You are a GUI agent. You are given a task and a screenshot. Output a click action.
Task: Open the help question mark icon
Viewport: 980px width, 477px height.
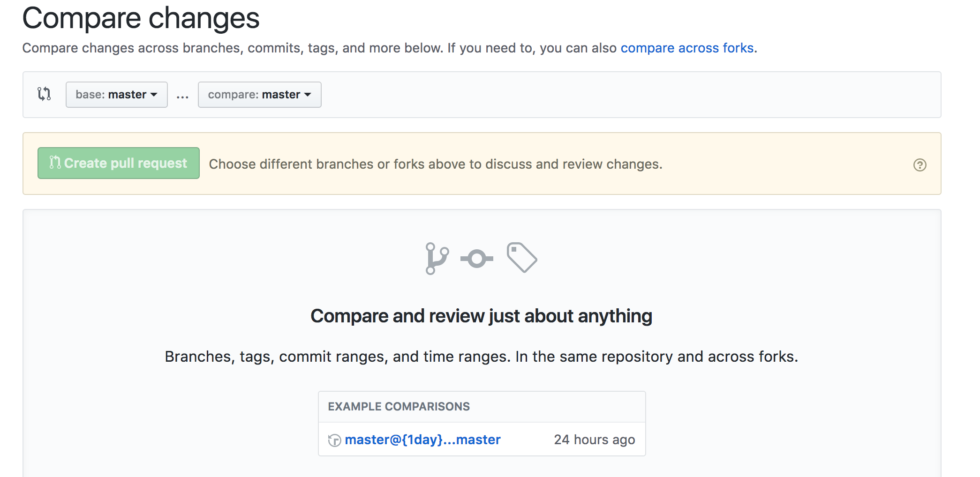pyautogui.click(x=920, y=165)
